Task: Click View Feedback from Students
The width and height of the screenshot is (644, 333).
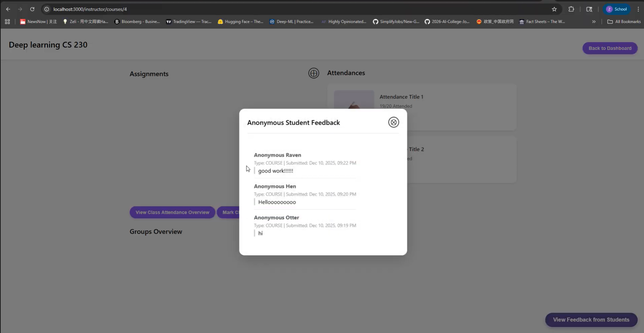Action: [x=591, y=320]
